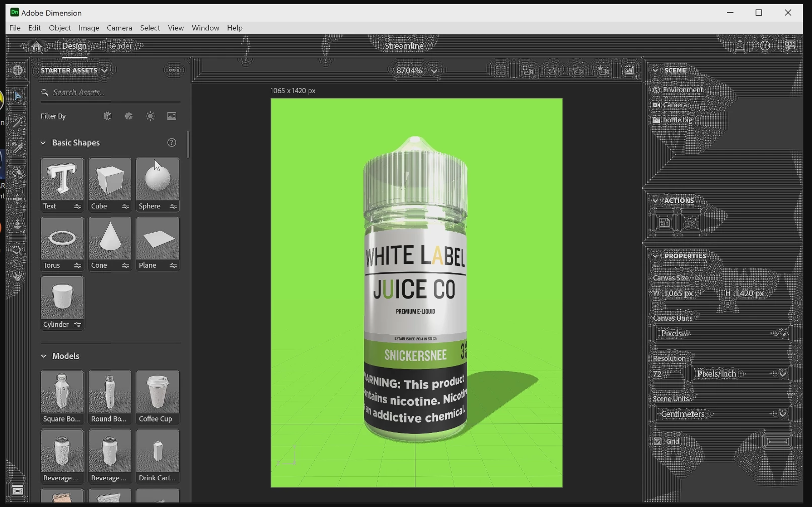Choose the Zoom tool in toolbar
812x507 pixels.
click(17, 250)
